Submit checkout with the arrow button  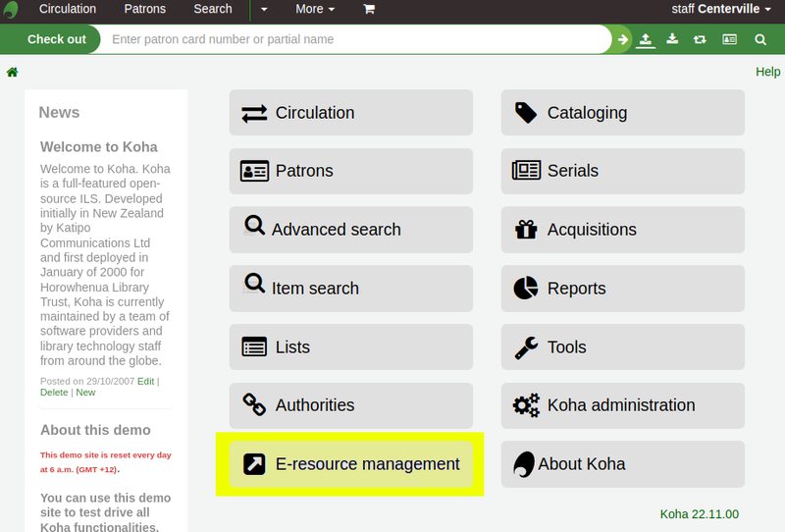click(623, 39)
